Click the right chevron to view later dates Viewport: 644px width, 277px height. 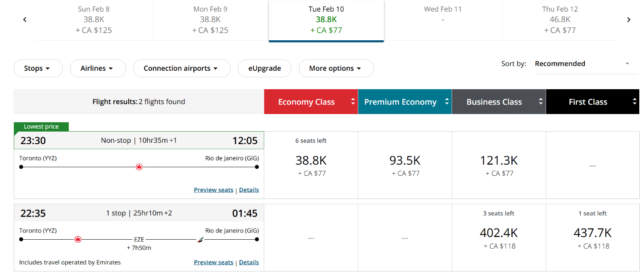click(x=629, y=19)
